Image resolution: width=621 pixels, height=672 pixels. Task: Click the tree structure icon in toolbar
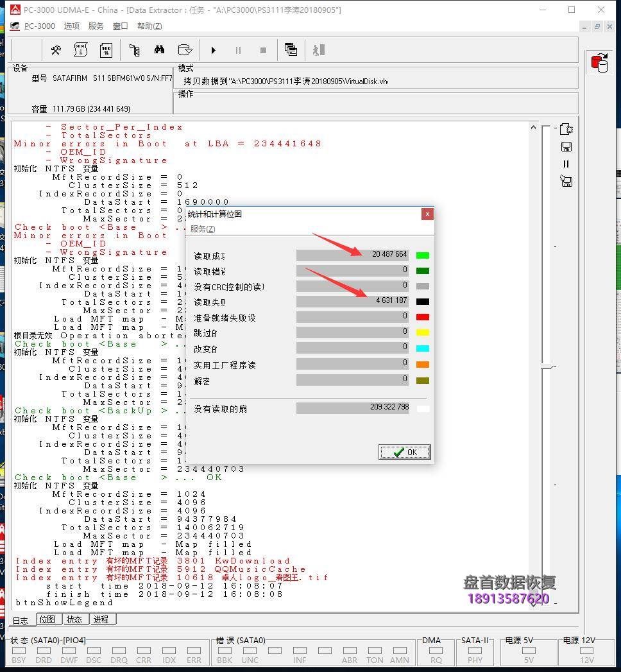(134, 50)
